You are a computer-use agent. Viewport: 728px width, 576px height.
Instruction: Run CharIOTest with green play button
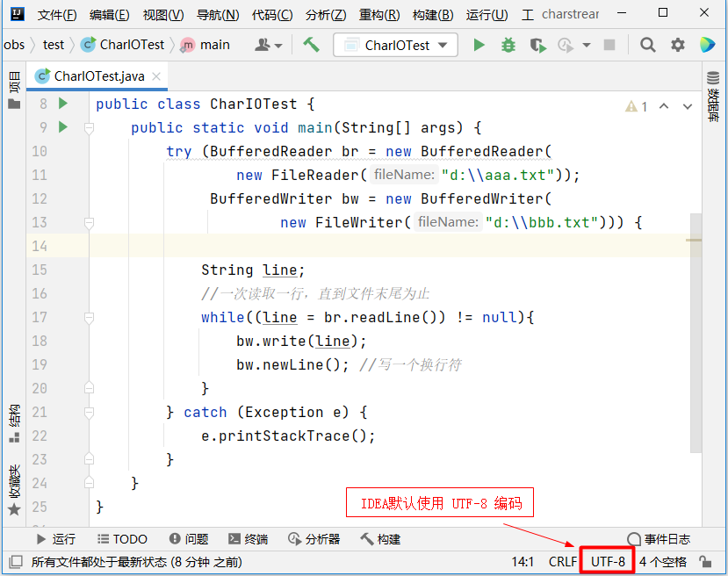coord(479,45)
